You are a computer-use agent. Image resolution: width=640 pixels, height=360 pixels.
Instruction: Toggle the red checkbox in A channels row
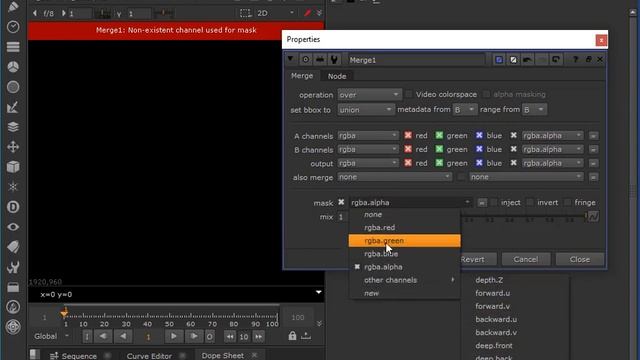[408, 136]
